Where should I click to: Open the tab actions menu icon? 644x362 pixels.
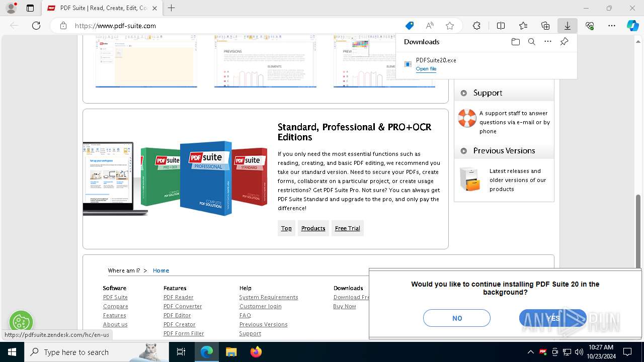(x=30, y=8)
